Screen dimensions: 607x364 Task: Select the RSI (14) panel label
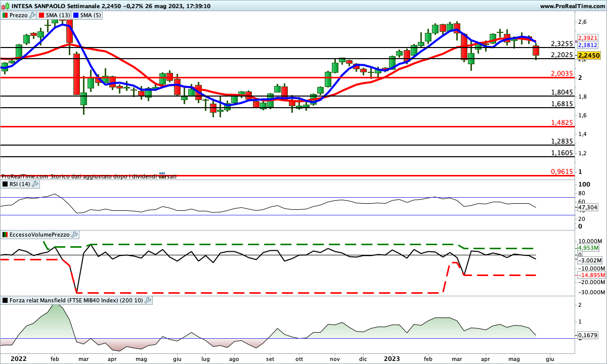click(x=20, y=184)
